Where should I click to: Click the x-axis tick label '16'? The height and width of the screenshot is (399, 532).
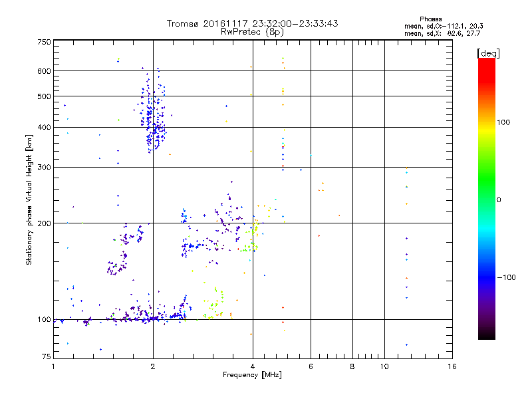pyautogui.click(x=452, y=366)
